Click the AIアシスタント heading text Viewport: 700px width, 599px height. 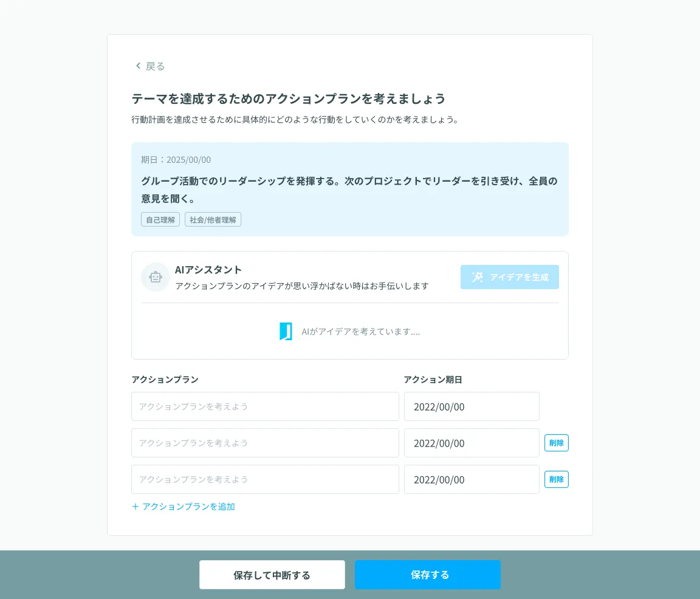tap(208, 270)
